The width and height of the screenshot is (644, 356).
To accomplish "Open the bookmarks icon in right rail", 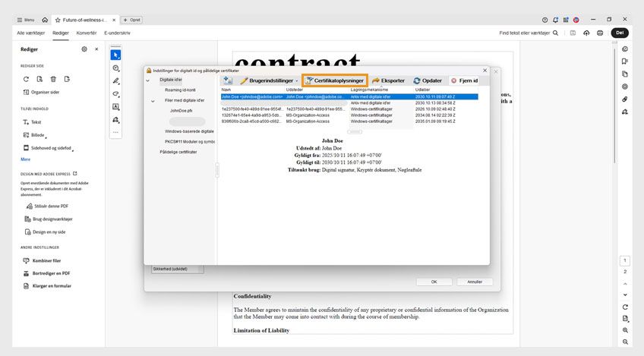I will coord(625,61).
